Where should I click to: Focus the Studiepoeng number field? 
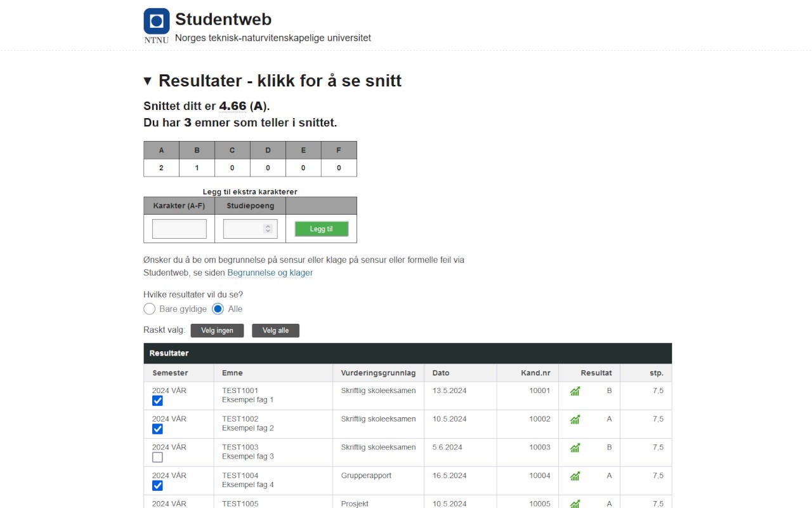click(250, 229)
